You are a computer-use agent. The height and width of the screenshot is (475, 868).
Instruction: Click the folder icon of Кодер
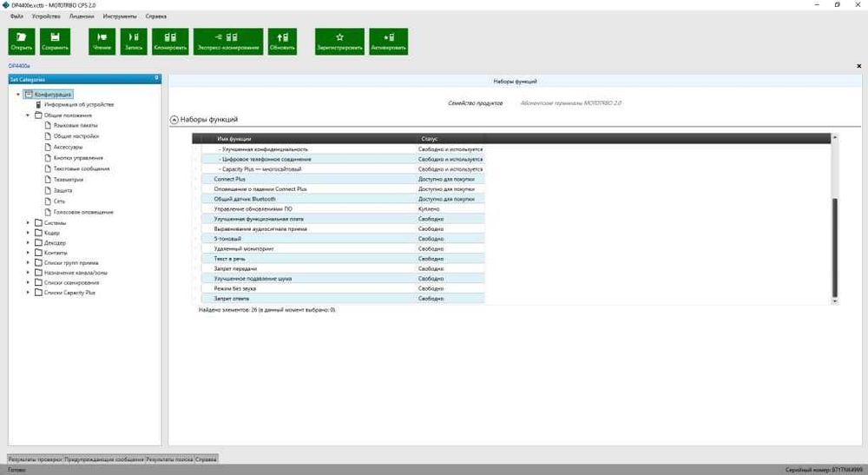coord(38,233)
